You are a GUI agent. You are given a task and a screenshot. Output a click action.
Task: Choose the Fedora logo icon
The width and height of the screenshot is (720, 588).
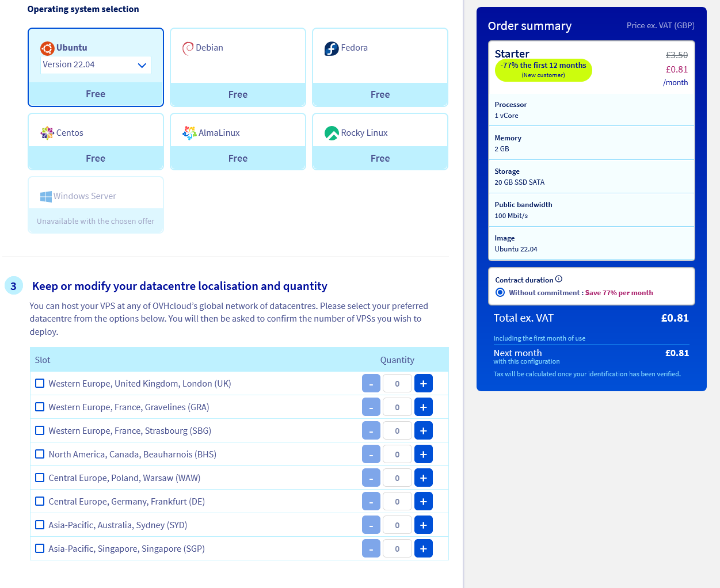click(x=332, y=48)
